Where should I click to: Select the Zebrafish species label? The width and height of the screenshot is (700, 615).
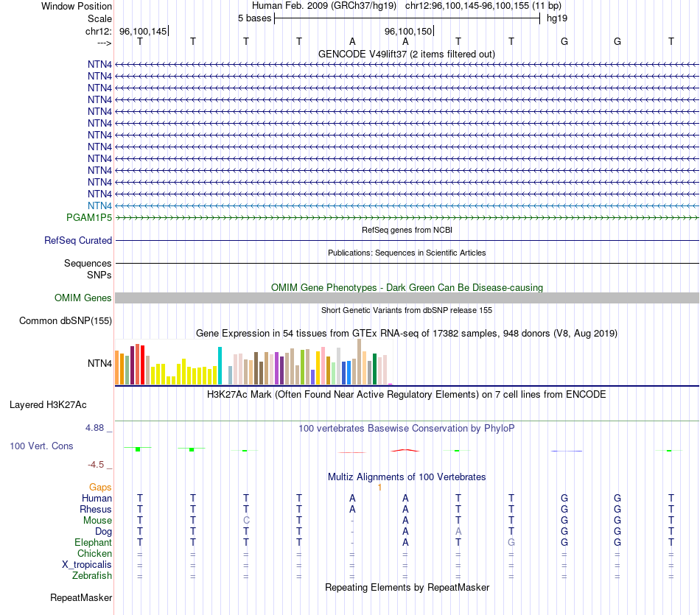[x=92, y=575]
